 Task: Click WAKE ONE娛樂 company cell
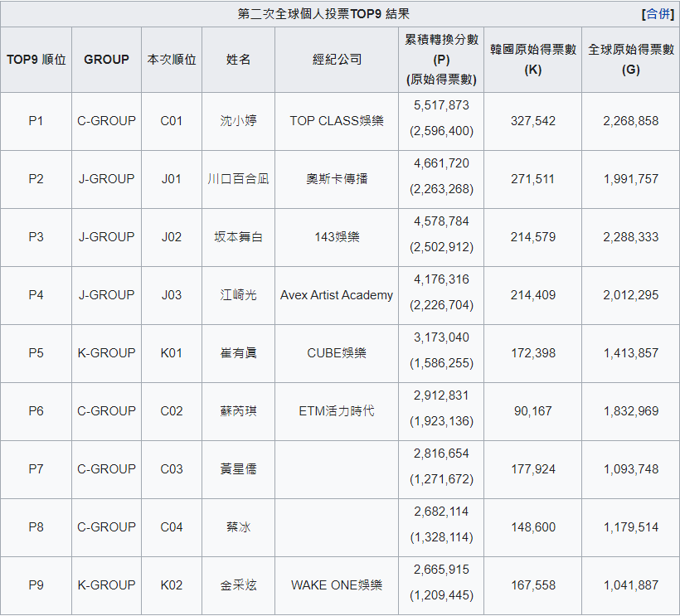tap(337, 585)
